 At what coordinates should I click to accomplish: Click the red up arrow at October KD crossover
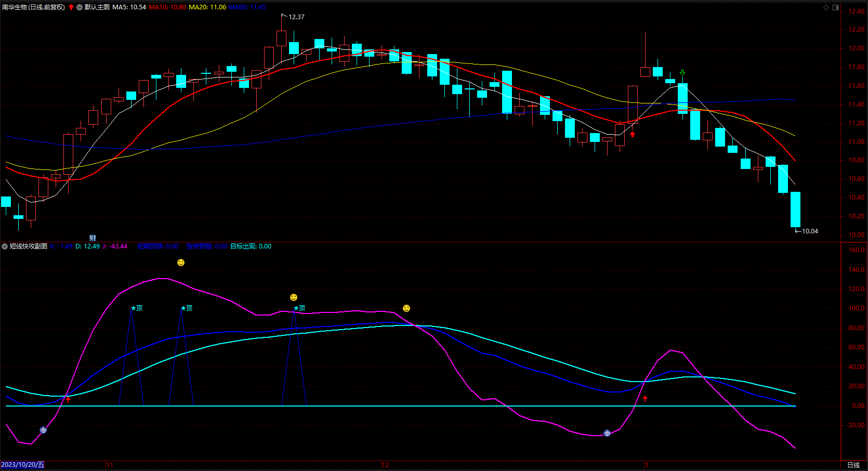68,400
